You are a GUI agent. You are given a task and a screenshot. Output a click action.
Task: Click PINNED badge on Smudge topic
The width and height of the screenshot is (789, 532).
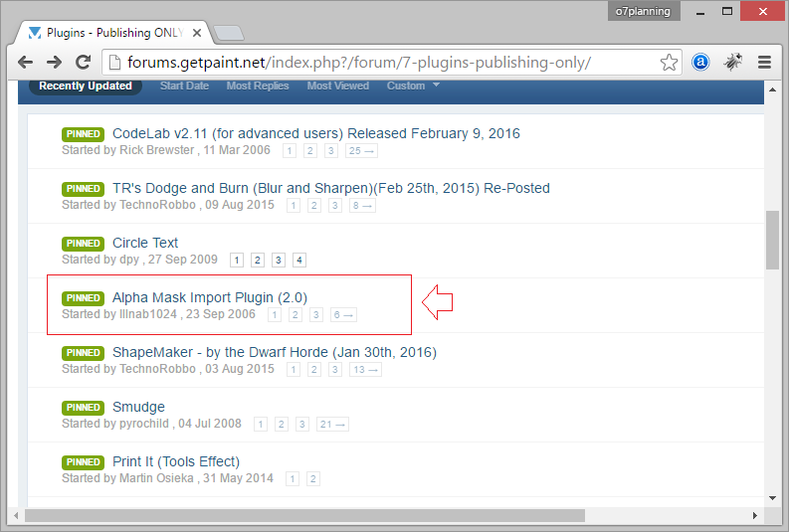click(83, 408)
